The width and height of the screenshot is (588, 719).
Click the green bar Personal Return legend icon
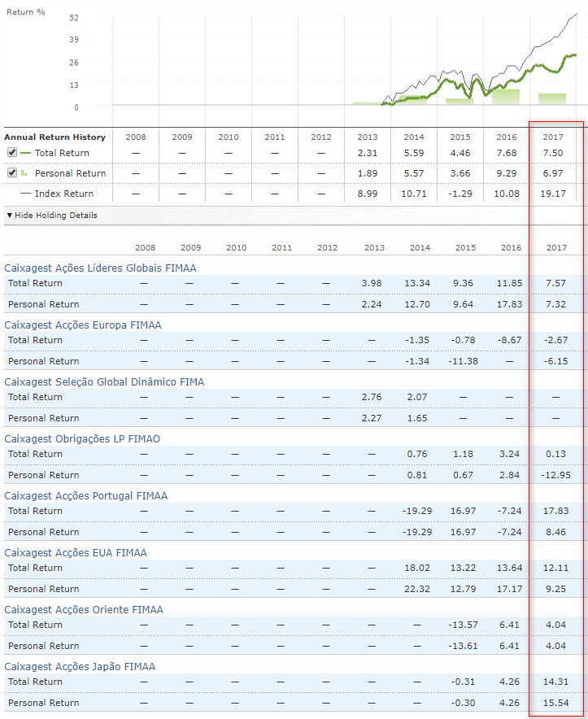[24, 173]
